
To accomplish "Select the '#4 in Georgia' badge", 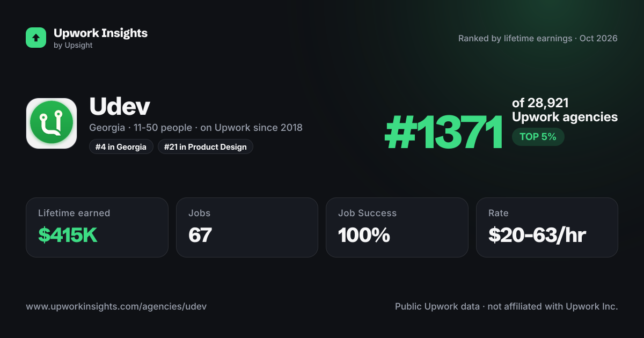I will (121, 146).
